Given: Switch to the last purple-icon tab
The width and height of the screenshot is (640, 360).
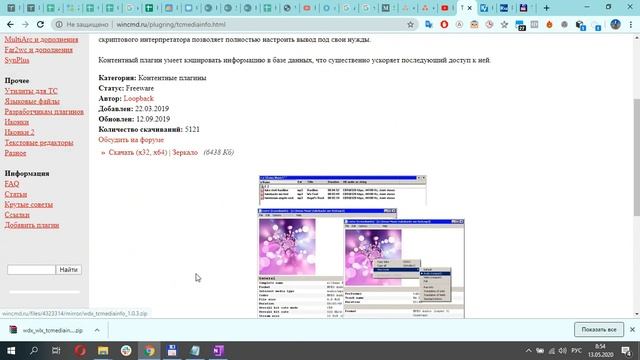Looking at the screenshot, I should coord(523,8).
